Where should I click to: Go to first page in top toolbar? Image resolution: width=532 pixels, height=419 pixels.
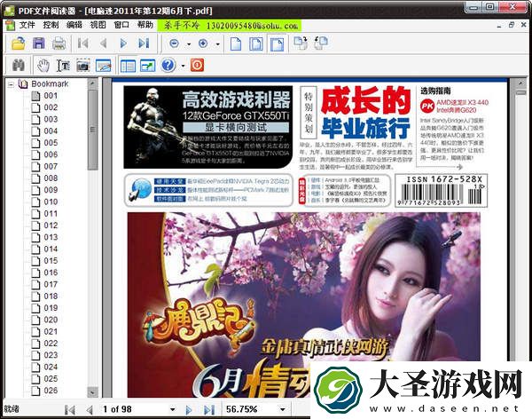tap(82, 43)
